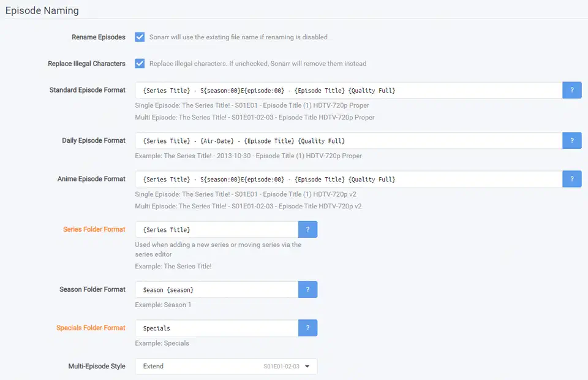The height and width of the screenshot is (380, 588).
Task: Click 'Used when adding a new series' help text
Action: 218,249
